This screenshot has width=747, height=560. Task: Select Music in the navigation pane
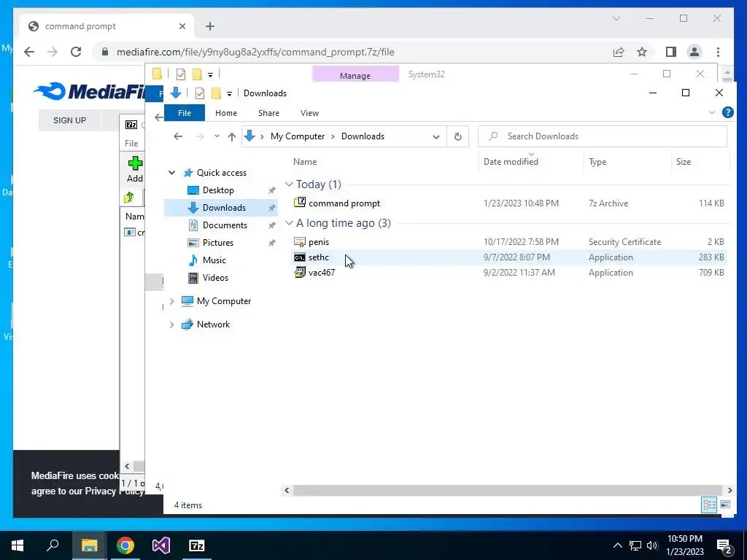[214, 260]
